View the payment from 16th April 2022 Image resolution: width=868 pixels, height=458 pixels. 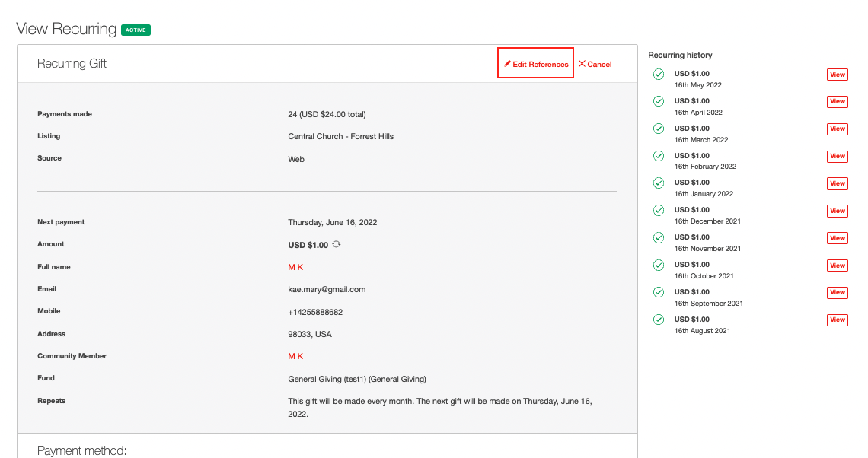pyautogui.click(x=837, y=101)
